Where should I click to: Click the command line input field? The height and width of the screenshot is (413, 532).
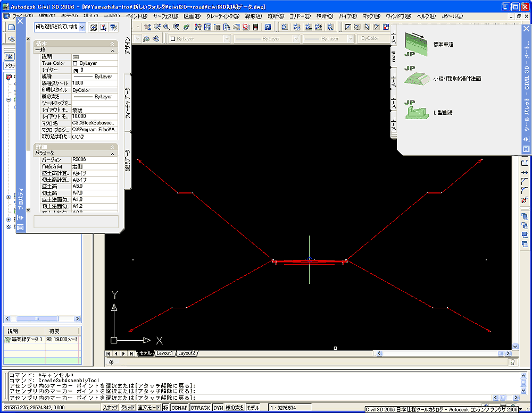click(x=250, y=398)
